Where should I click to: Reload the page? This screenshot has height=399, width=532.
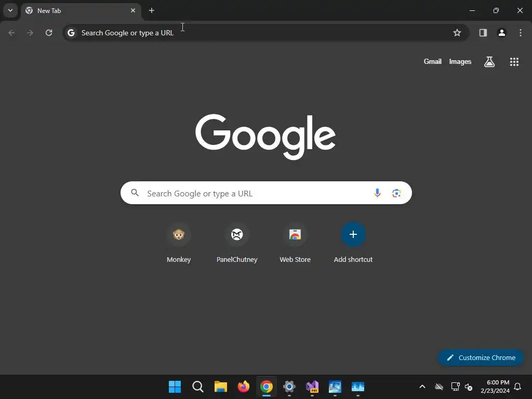[49, 33]
